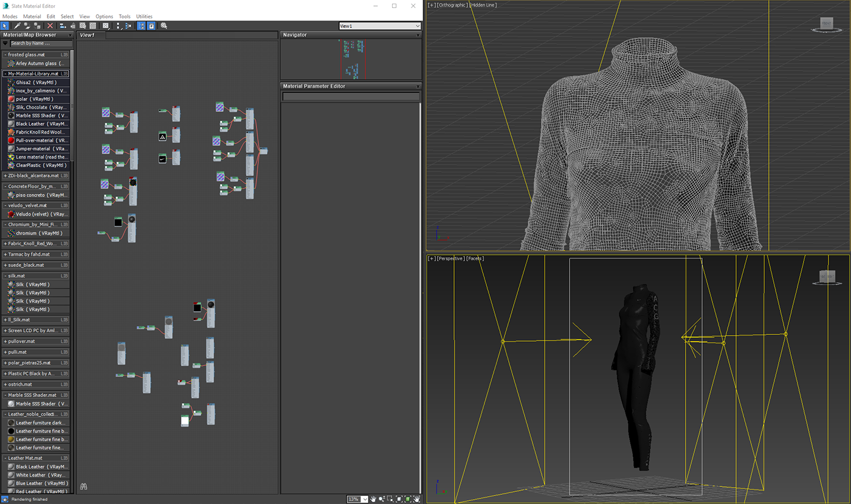The image size is (851, 504).
Task: Click the red Pull-over-material sample swatch
Action: pyautogui.click(x=11, y=140)
